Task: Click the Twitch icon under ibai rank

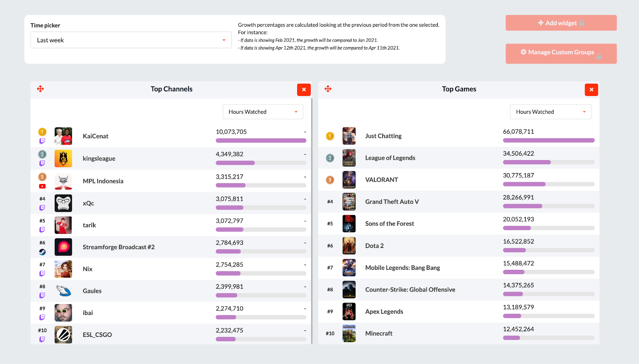Action: point(42,317)
